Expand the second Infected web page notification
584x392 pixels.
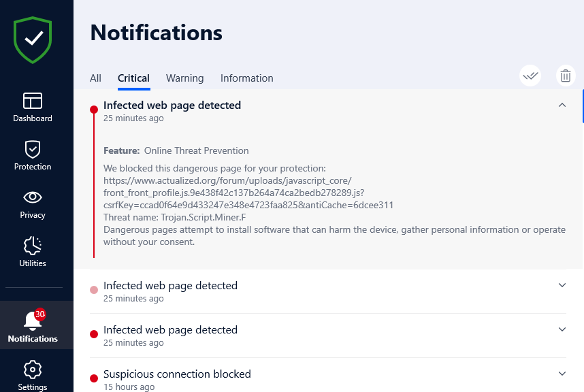(x=562, y=285)
